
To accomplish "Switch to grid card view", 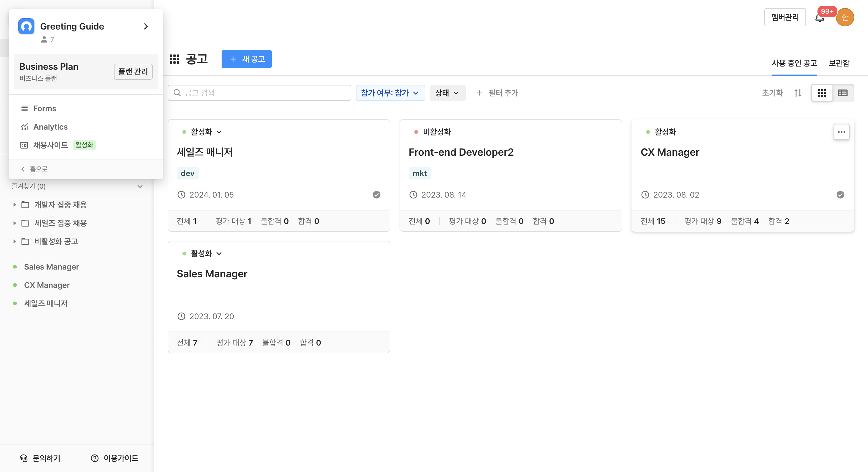I will coord(822,93).
